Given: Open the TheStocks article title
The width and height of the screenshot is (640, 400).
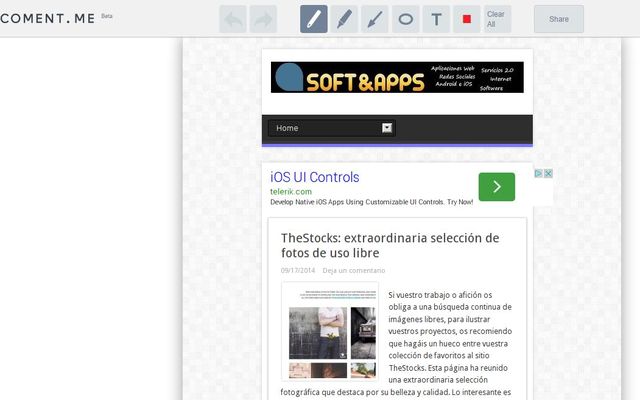Looking at the screenshot, I should [390, 245].
